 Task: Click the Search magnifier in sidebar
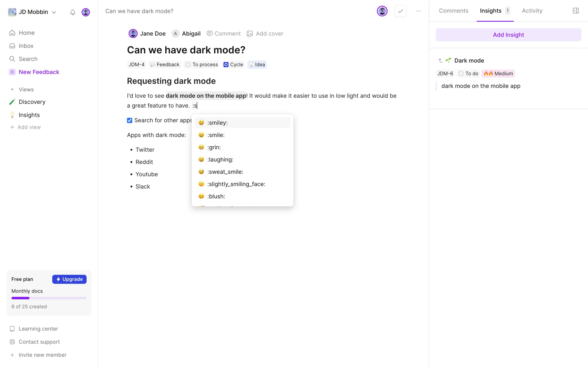pos(12,59)
